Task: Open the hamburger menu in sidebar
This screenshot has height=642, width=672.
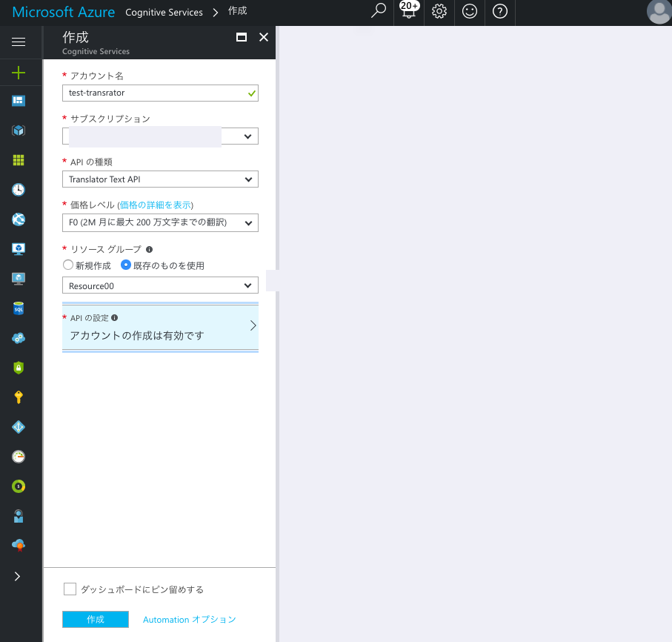Action: [x=19, y=42]
